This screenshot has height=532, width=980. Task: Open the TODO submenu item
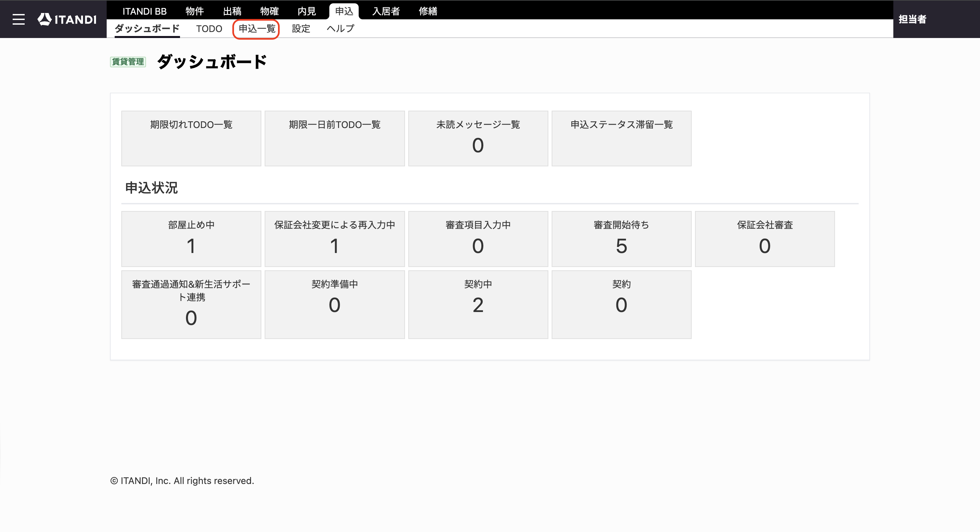pos(209,29)
